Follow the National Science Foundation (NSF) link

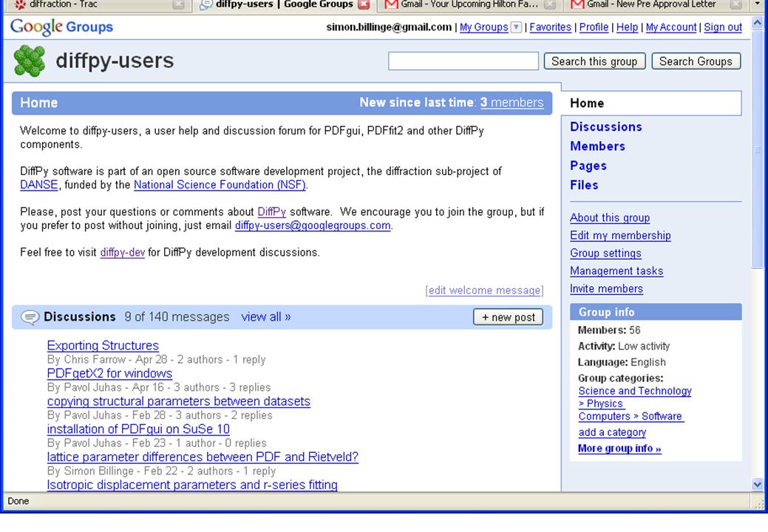click(x=220, y=185)
